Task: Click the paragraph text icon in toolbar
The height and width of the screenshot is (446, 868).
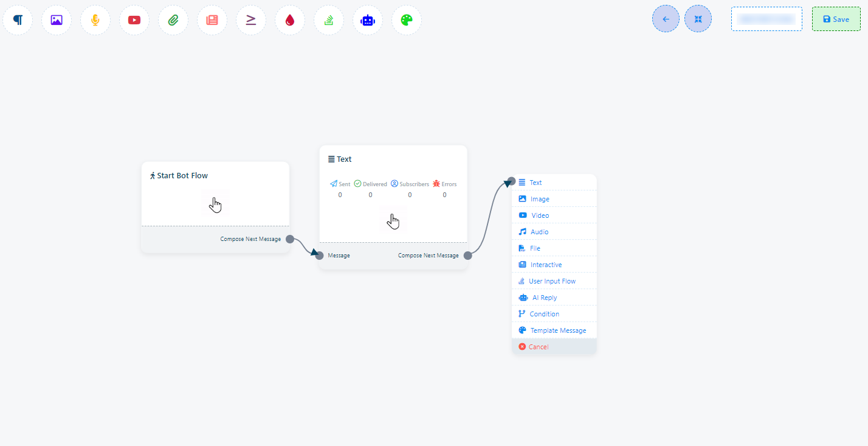Action: 18,20
